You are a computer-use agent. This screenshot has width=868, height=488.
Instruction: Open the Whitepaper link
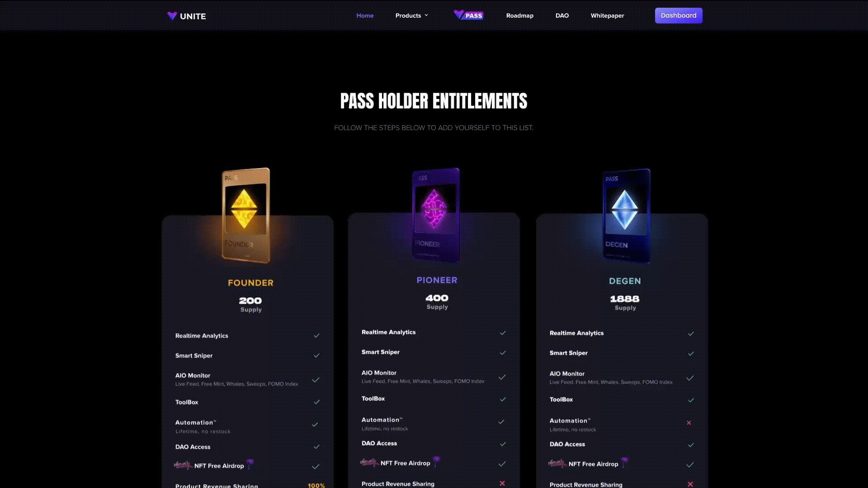pyautogui.click(x=607, y=15)
